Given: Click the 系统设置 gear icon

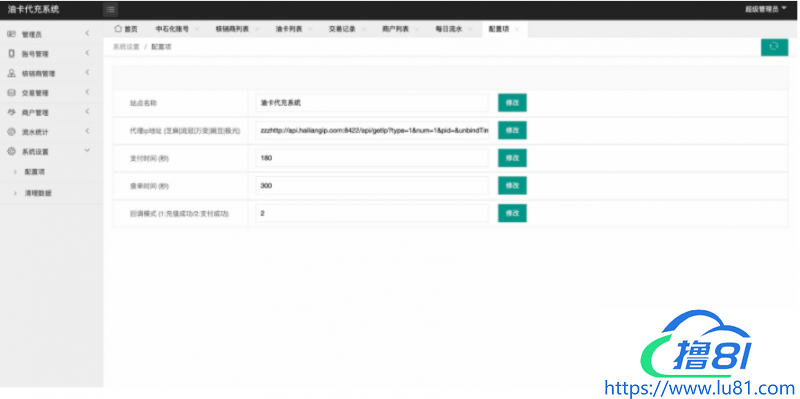Looking at the screenshot, I should click(x=11, y=151).
